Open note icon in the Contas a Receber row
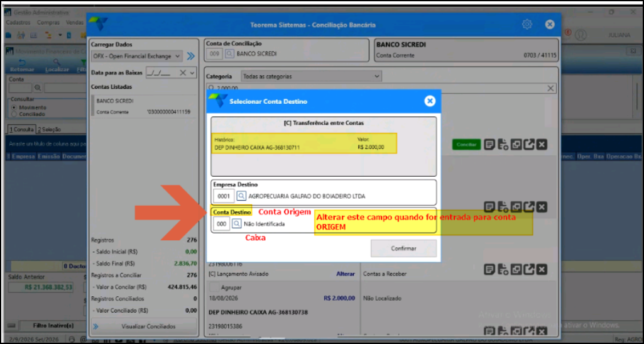Screen dimensions: 644x344 pos(489,270)
